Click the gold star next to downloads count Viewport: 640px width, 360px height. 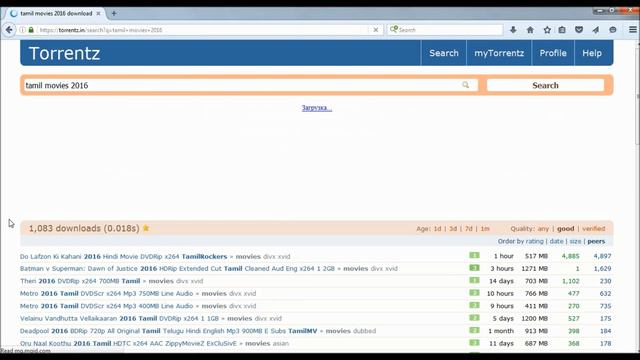[x=146, y=228]
